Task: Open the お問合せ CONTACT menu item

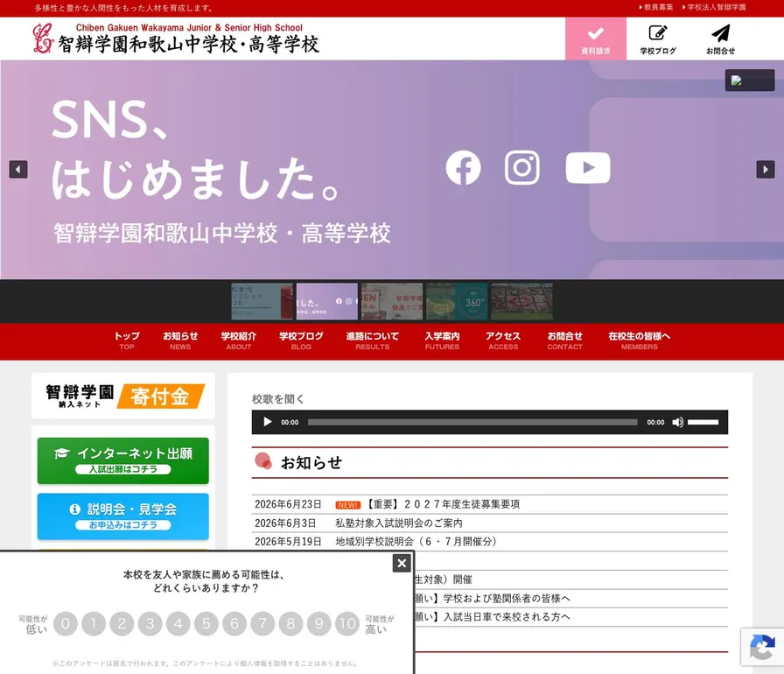Action: point(565,341)
